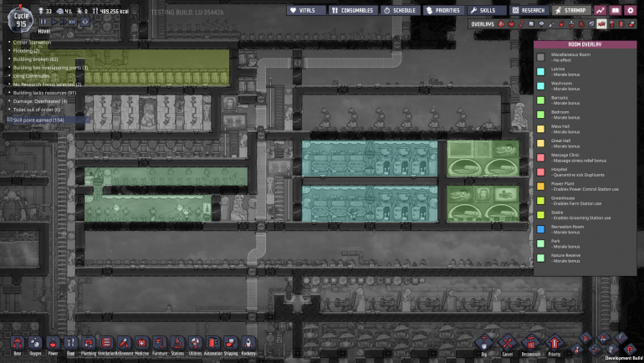
Task: Open the Building broken (82) notification
Action: click(35, 59)
